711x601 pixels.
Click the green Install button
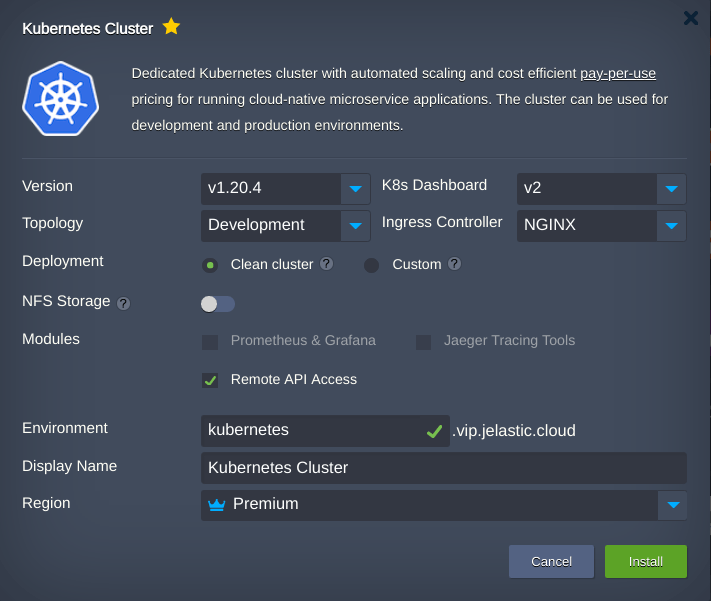646,562
